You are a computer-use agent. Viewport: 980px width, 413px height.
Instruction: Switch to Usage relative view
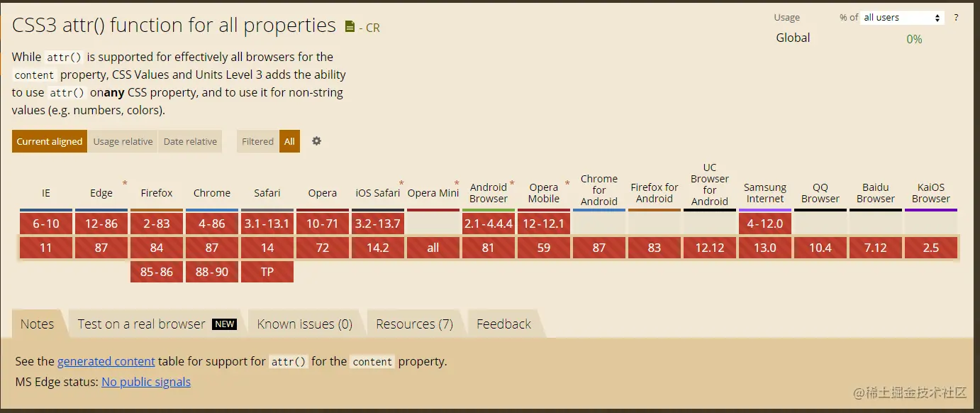(x=123, y=141)
